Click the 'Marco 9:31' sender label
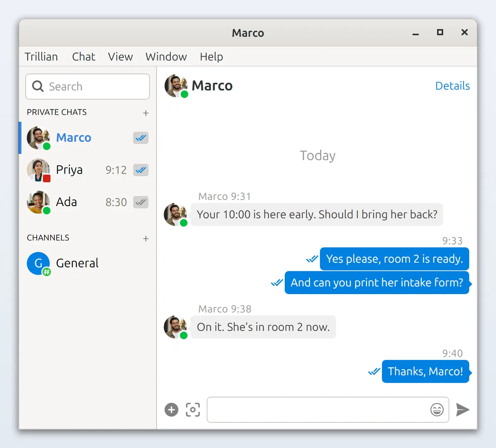496x448 pixels. point(224,196)
